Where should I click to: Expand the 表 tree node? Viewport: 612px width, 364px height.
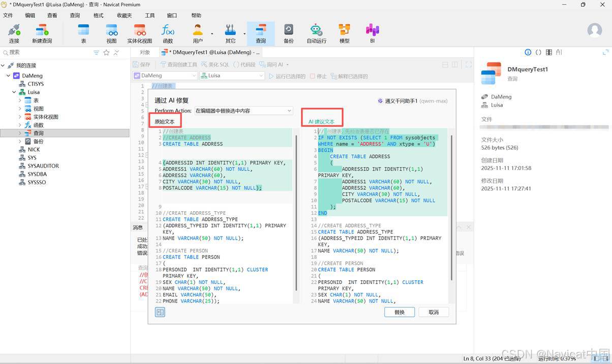(20, 101)
